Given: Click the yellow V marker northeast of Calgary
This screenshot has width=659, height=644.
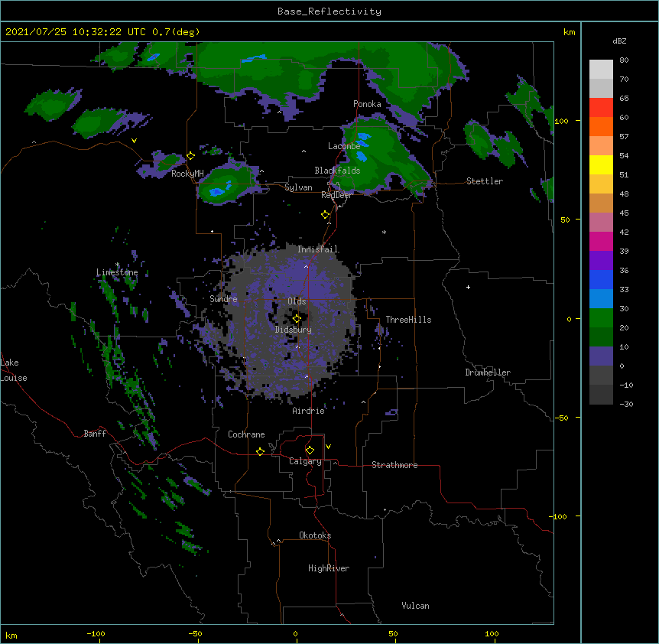Looking at the screenshot, I should pyautogui.click(x=328, y=447).
